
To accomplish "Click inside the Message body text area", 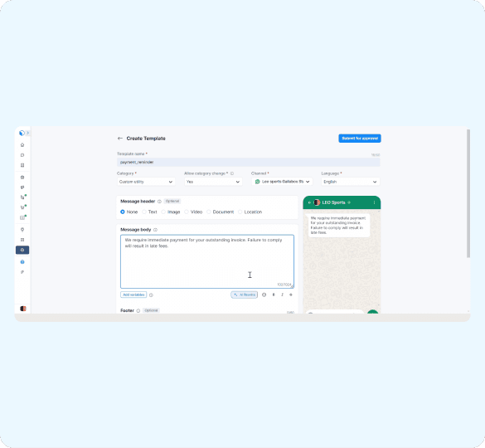I will (207, 261).
